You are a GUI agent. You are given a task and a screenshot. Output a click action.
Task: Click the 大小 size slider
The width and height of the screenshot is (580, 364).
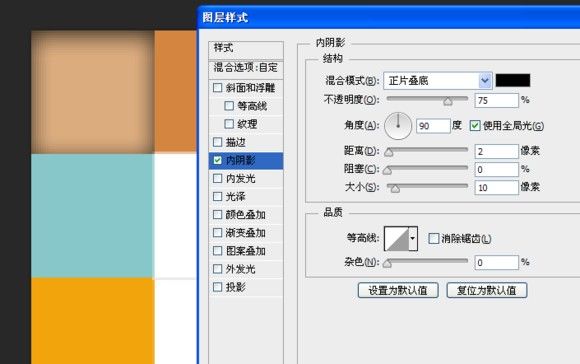point(395,188)
